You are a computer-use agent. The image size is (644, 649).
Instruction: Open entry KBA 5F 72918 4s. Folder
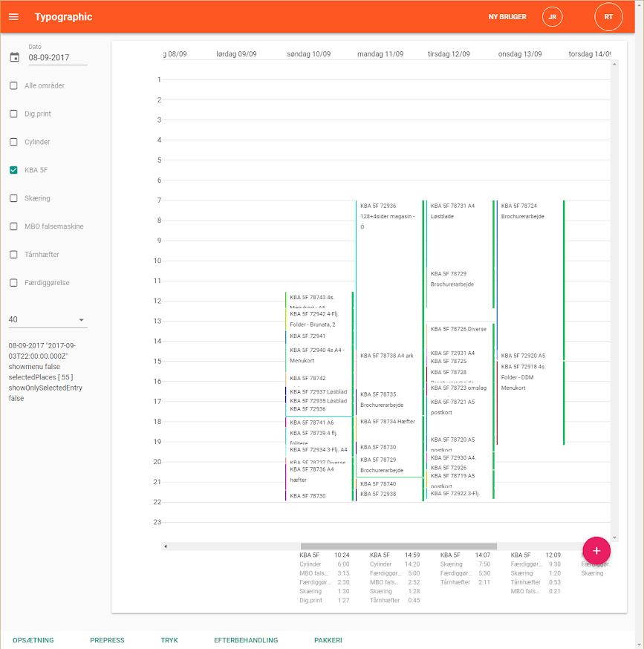(530, 402)
